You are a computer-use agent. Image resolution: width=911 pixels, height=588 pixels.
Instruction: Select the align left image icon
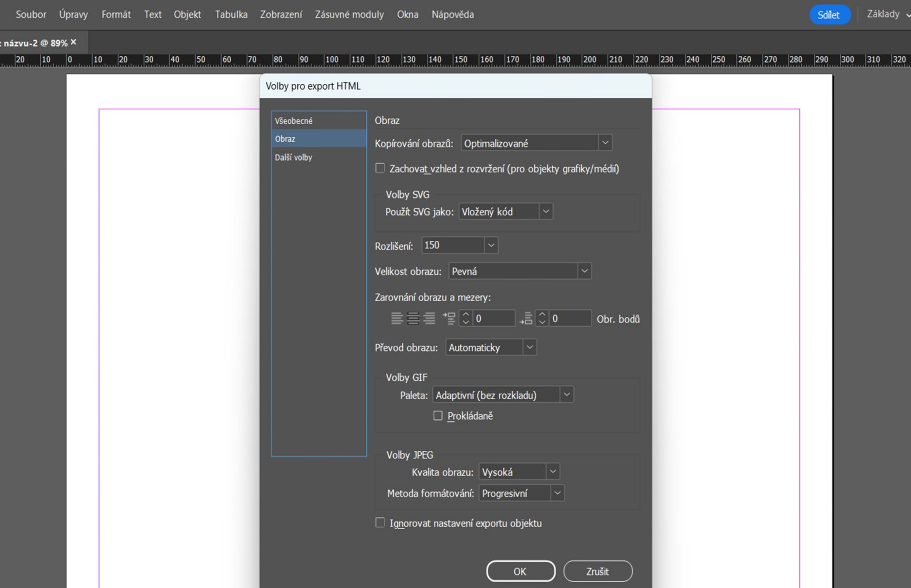tap(397, 318)
